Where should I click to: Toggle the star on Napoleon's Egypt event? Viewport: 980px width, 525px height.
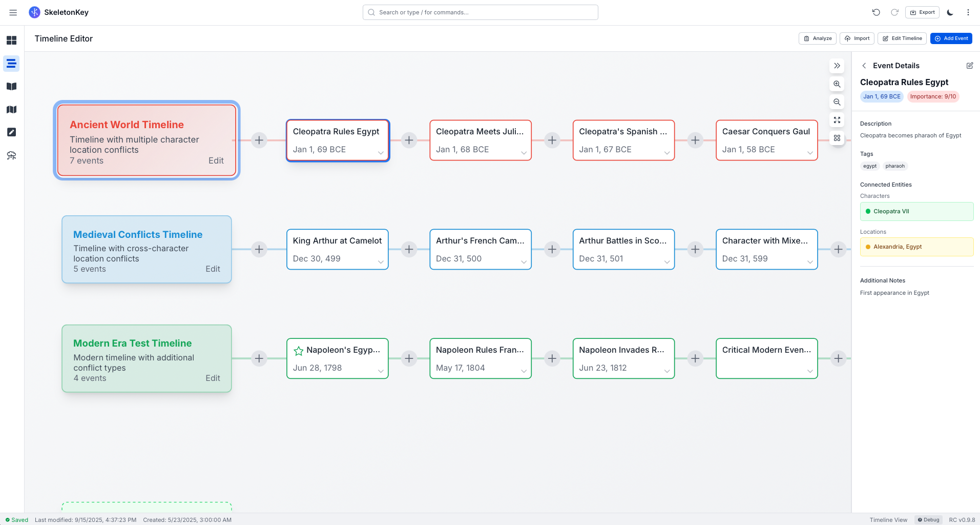298,351
